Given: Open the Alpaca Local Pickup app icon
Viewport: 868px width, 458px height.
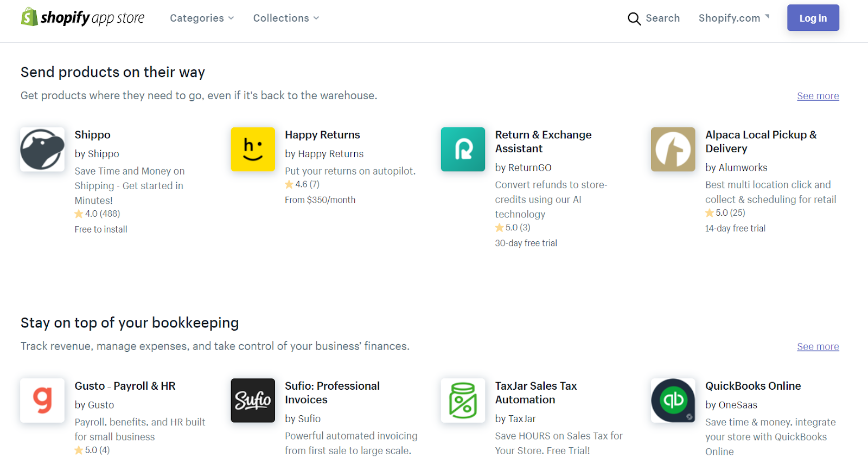Looking at the screenshot, I should (673, 150).
